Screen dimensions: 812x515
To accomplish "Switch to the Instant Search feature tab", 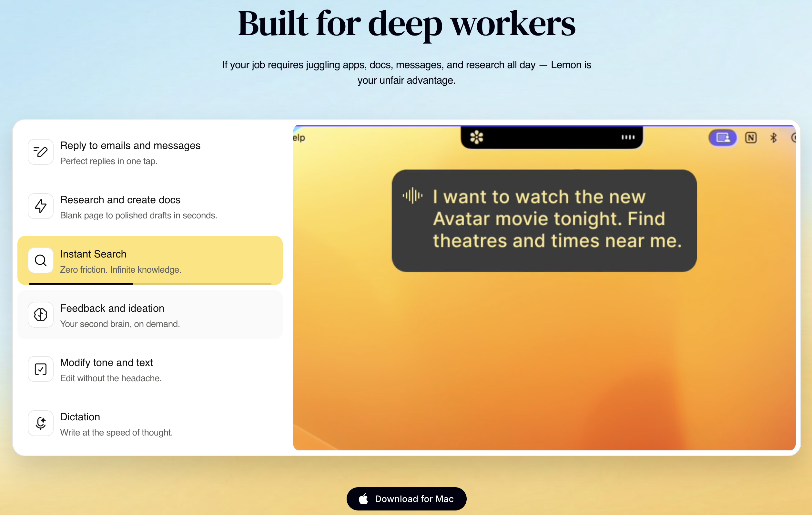I will (150, 260).
